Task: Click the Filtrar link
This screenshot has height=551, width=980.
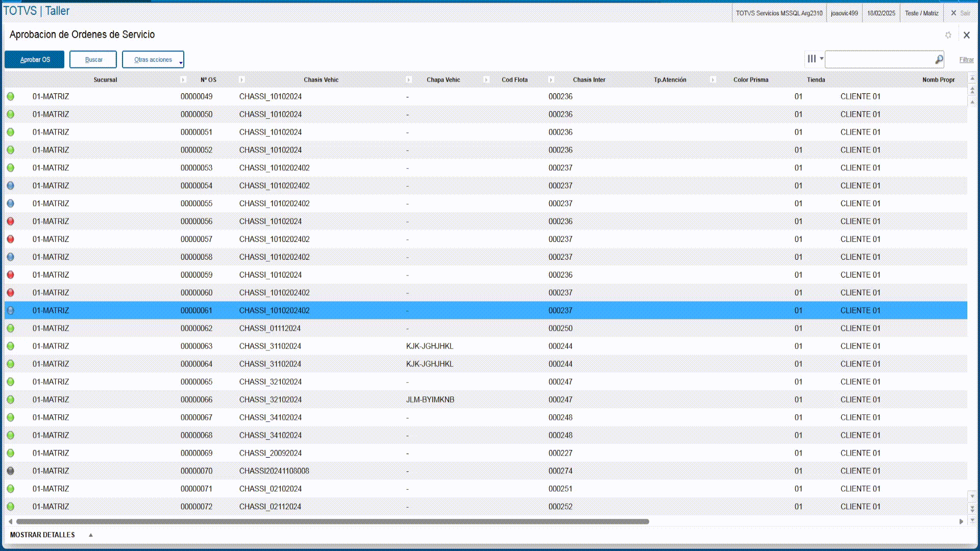Action: point(966,60)
